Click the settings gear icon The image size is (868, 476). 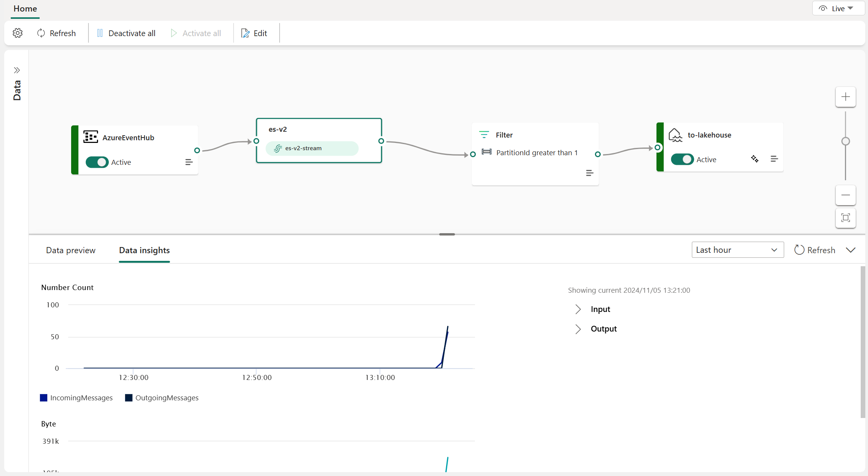17,33
